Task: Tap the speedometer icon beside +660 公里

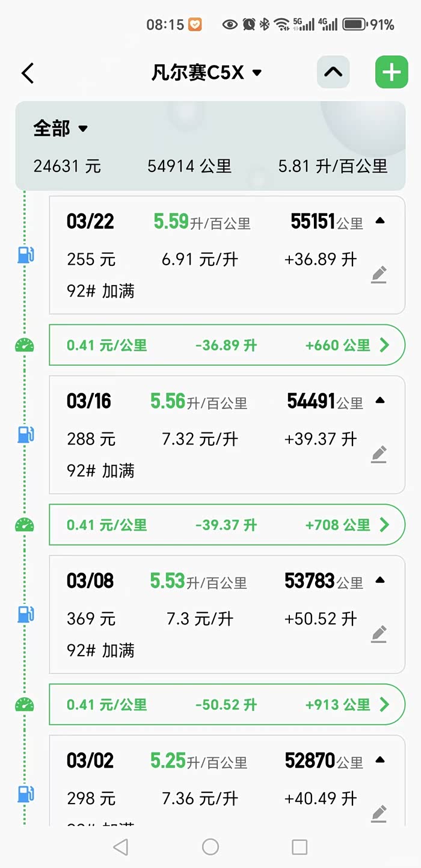Action: tap(25, 345)
